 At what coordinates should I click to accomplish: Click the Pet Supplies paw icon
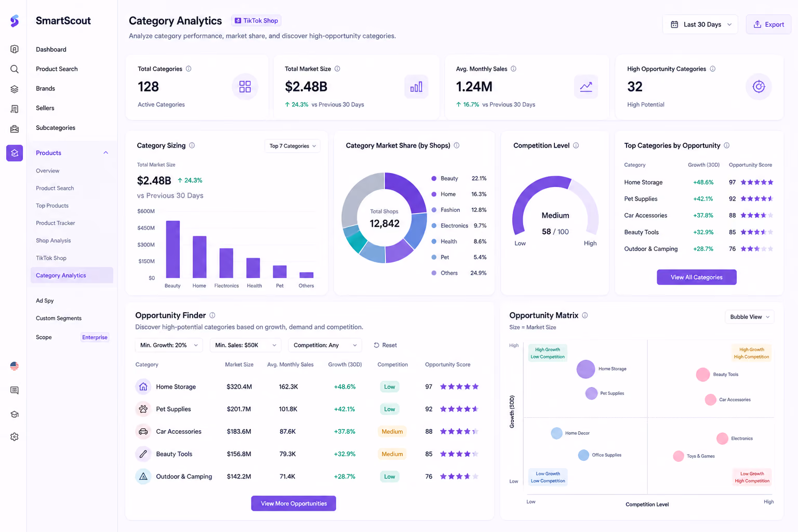pyautogui.click(x=143, y=409)
